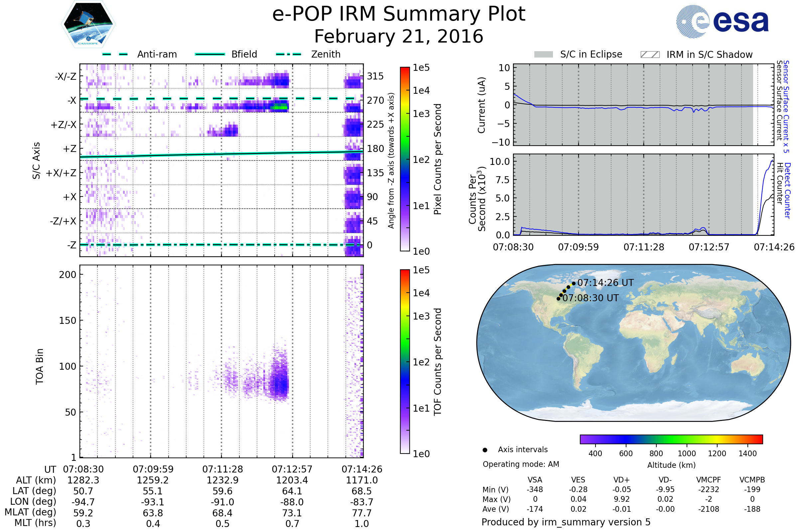
Task: Click the VSA voltage column header
Action: [x=535, y=480]
